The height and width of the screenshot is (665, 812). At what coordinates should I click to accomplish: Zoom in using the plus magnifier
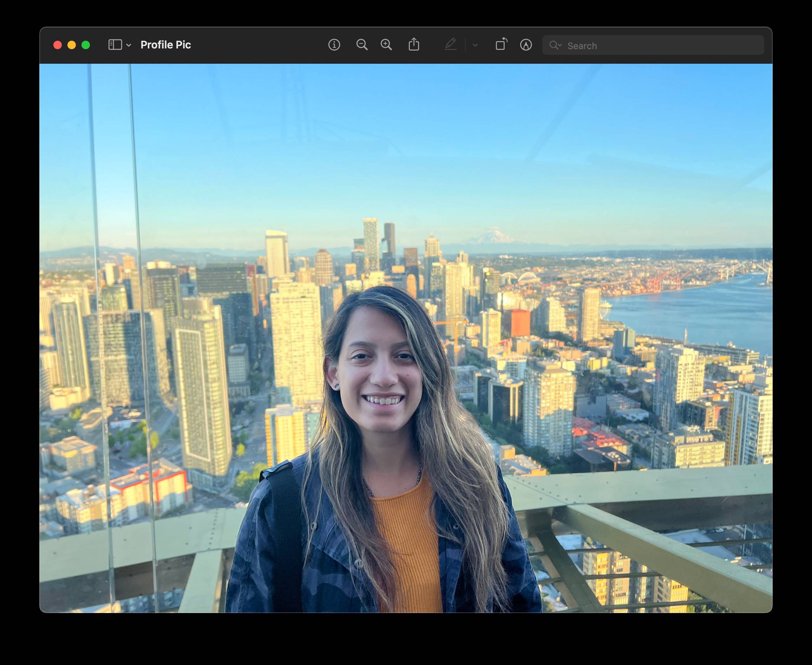click(386, 45)
